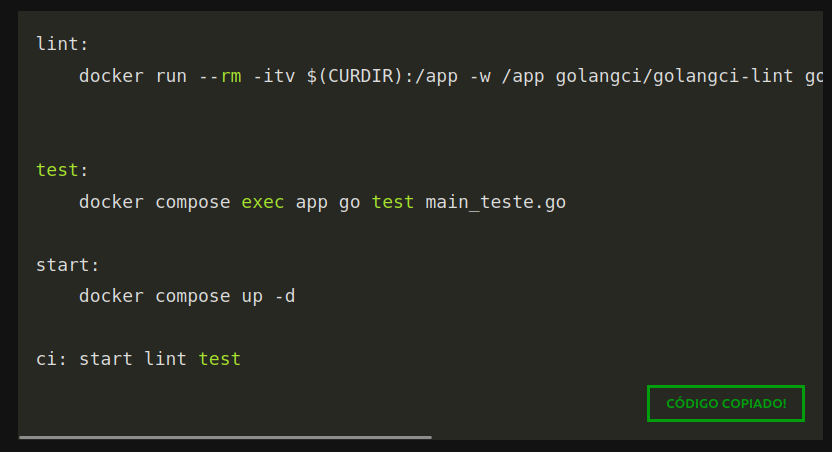Click the green "exec" keyword
The width and height of the screenshot is (832, 452).
click(263, 202)
